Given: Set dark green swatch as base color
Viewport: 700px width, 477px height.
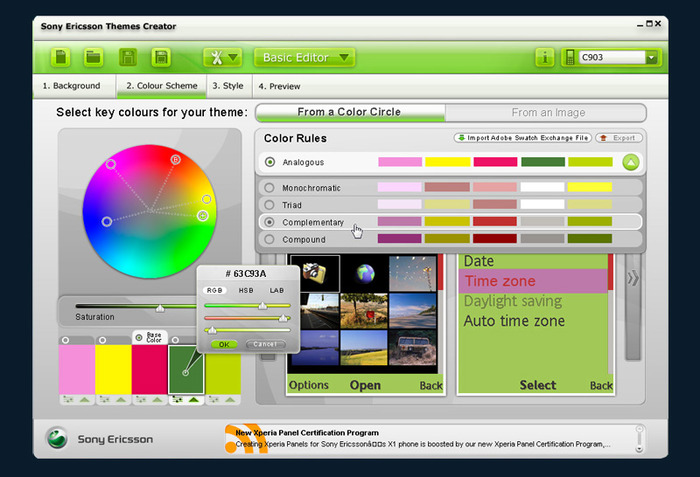Looking at the screenshot, I should point(175,340).
